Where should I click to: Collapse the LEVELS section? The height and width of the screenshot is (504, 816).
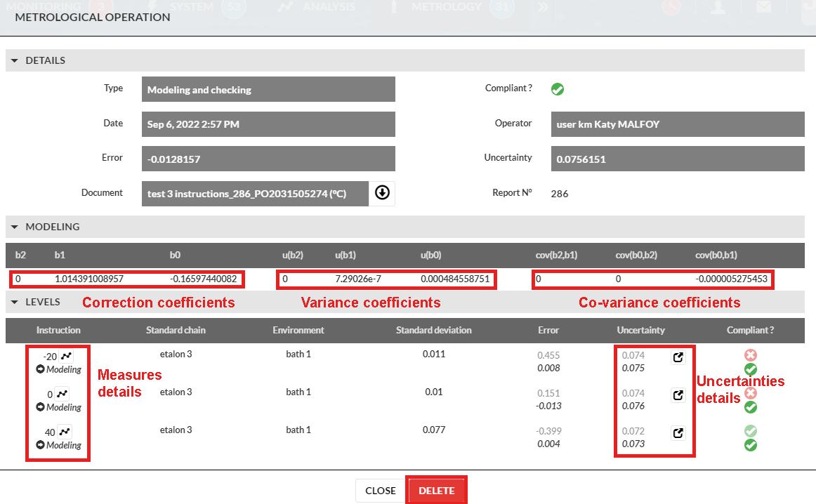(15, 303)
